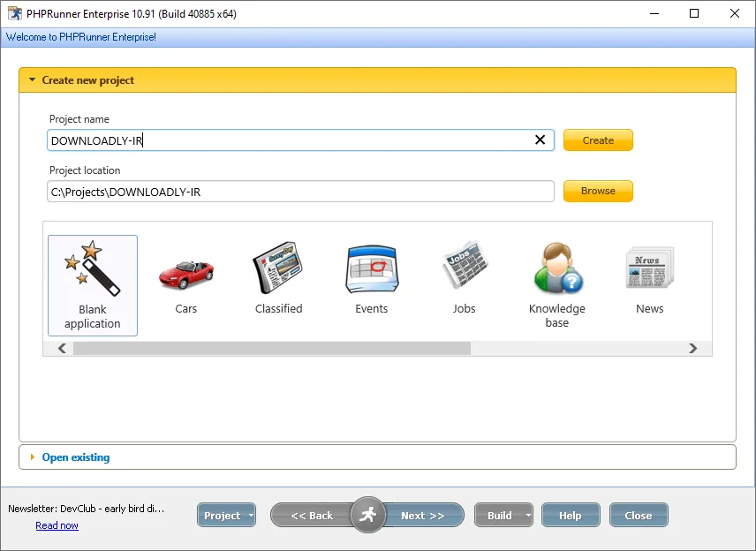Maximize the PHPRunner window
Viewport: 756px width, 551px height.
click(694, 13)
